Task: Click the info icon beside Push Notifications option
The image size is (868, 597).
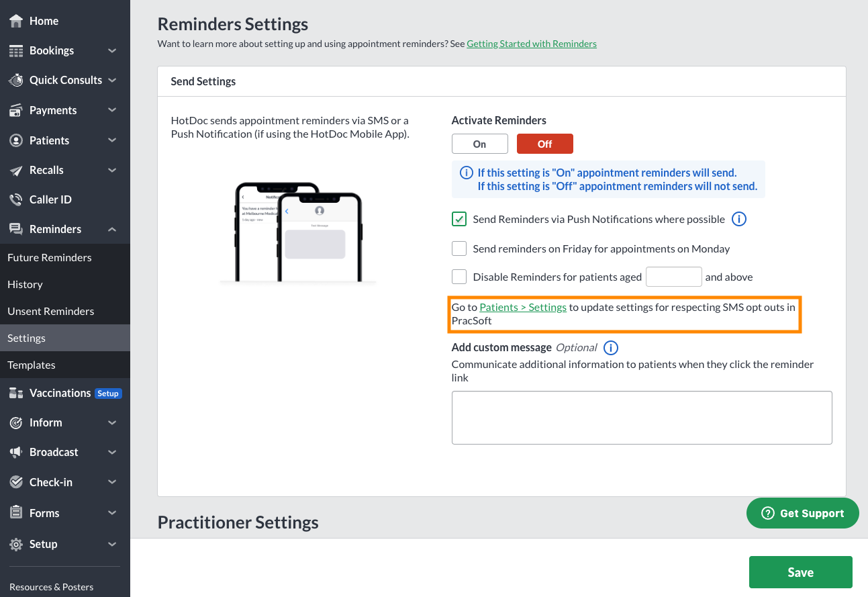Action: [738, 219]
